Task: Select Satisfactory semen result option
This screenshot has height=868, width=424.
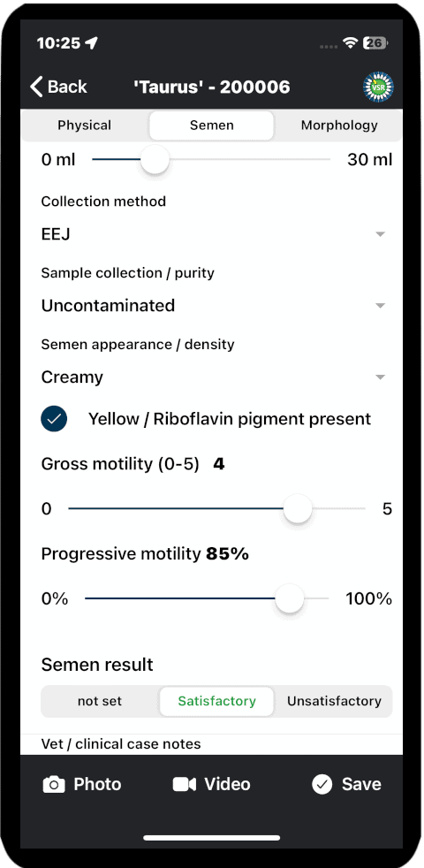Action: coord(217,701)
